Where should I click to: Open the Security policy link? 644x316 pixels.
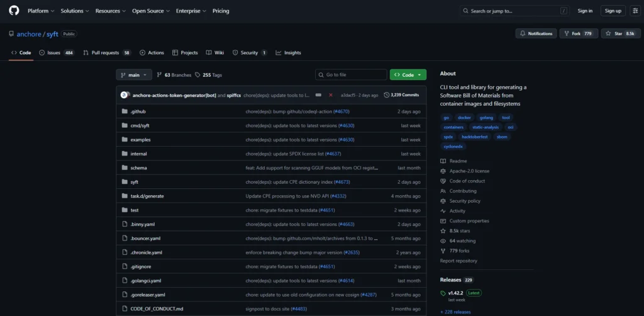460,201
